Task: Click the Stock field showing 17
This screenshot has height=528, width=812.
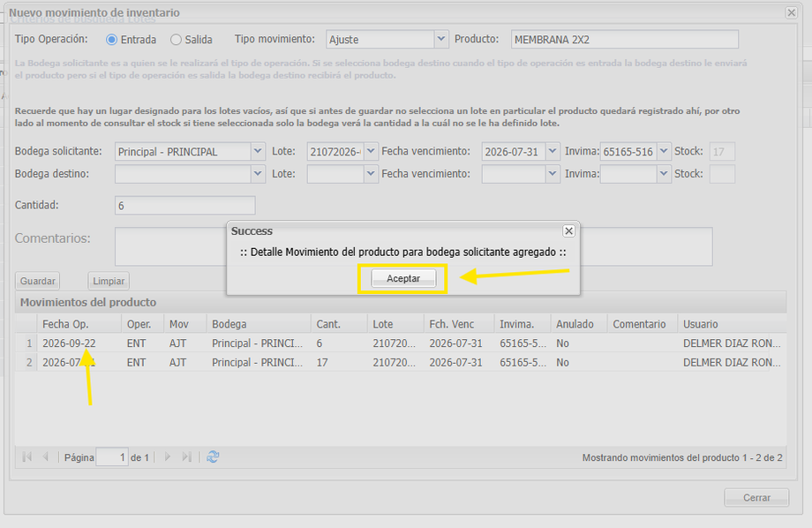Action: [x=722, y=151]
